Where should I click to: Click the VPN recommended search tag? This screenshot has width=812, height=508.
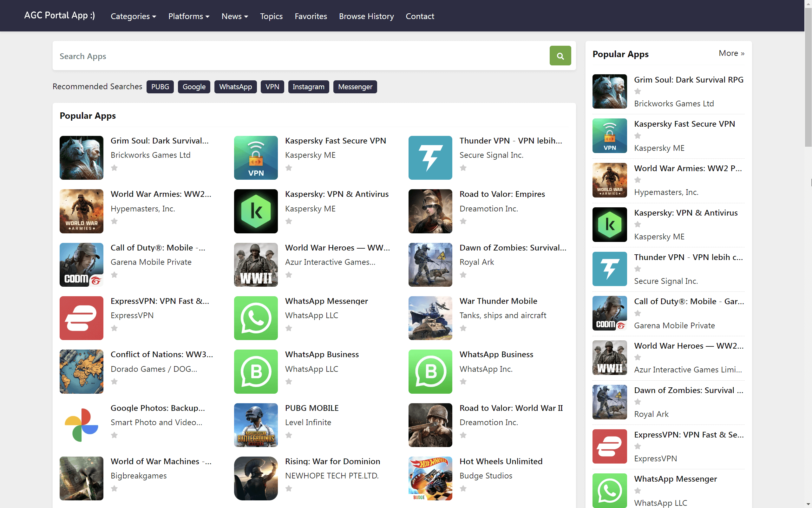coord(272,87)
